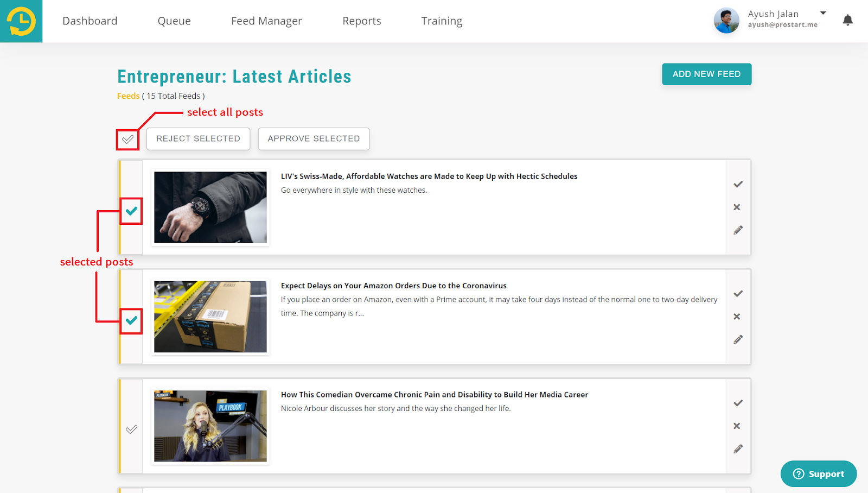Follow the Feeds breadcrumb link
This screenshot has height=493, width=868.
click(x=129, y=96)
